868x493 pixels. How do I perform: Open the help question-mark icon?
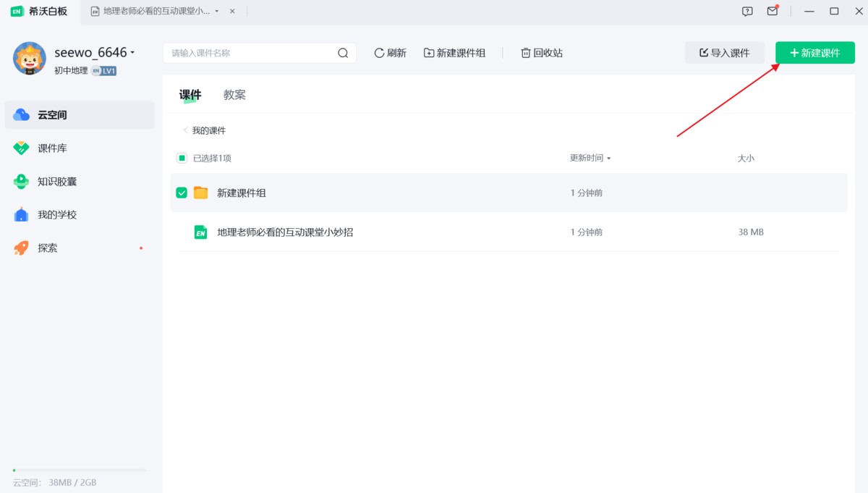tap(746, 11)
